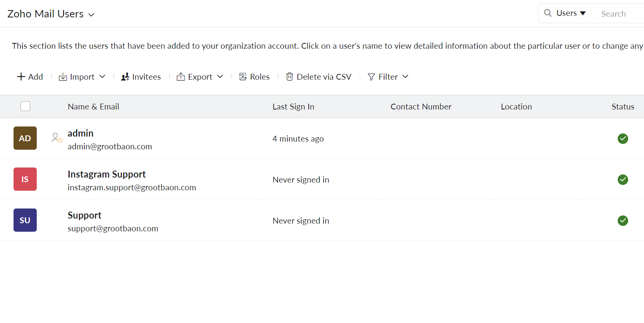
Task: Open the Instagram Support user name
Action: 107,174
